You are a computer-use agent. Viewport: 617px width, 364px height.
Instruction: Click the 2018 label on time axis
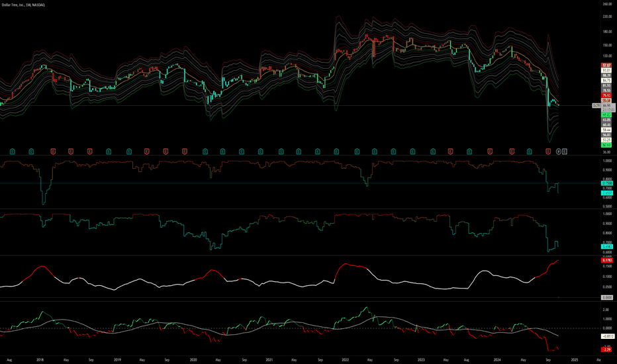(x=40, y=360)
